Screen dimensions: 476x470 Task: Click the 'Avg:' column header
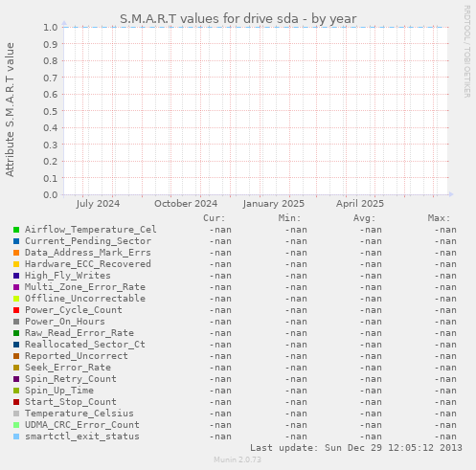pyautogui.click(x=364, y=218)
